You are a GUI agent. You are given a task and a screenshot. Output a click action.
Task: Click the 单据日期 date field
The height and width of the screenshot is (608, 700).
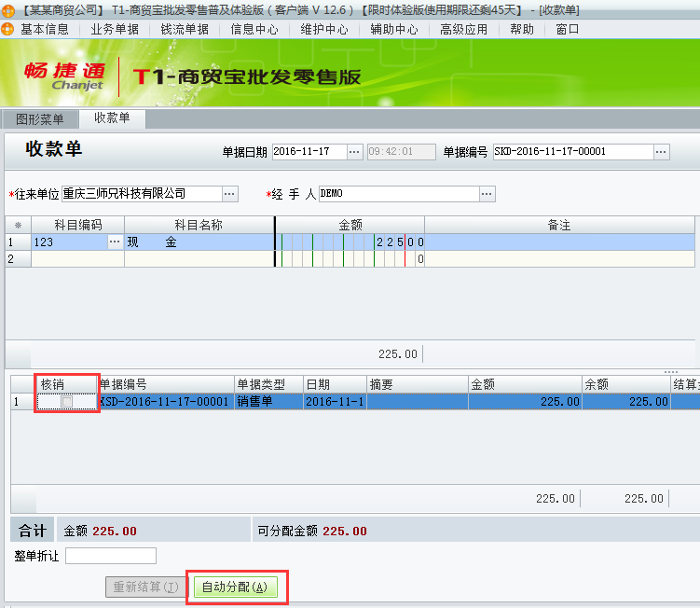point(309,152)
